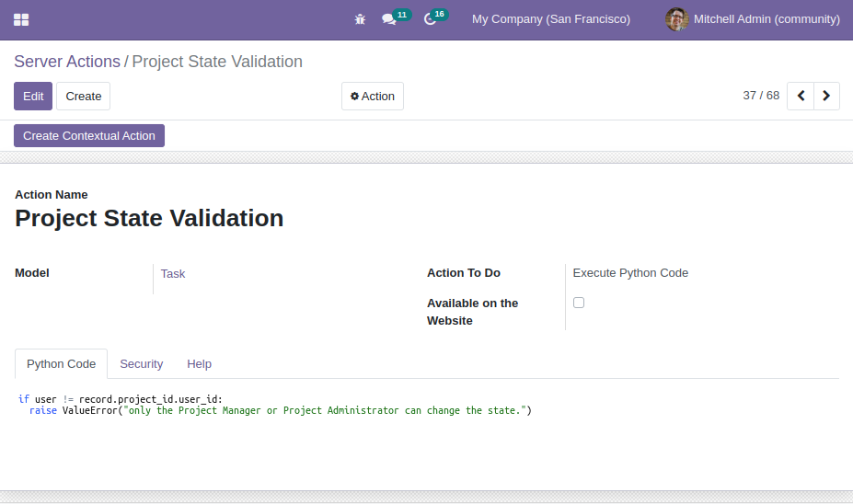This screenshot has width=853, height=504.
Task: Click Mitchell Admin avatar picture
Action: click(676, 19)
